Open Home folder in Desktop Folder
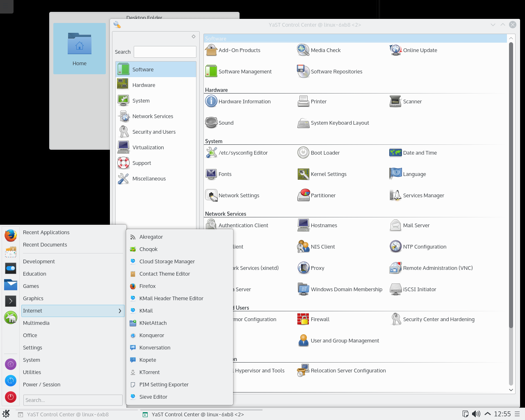 coord(80,48)
